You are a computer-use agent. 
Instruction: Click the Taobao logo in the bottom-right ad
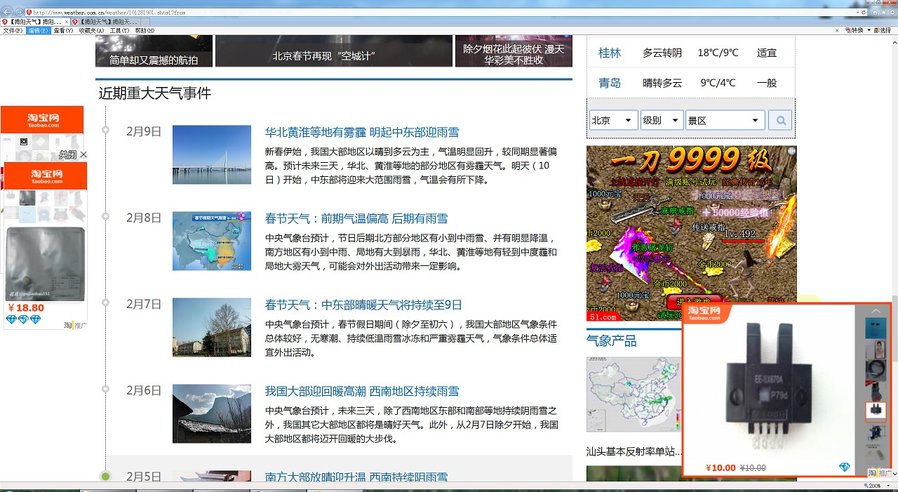pyautogui.click(x=706, y=317)
